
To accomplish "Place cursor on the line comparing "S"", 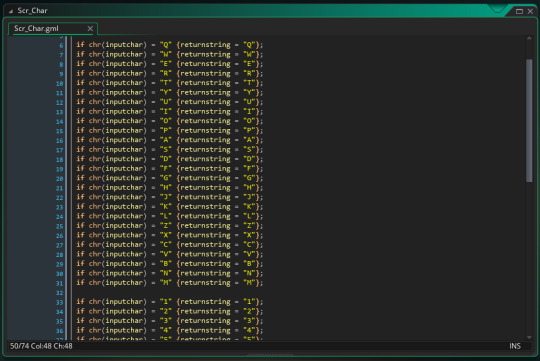I will click(x=169, y=149).
